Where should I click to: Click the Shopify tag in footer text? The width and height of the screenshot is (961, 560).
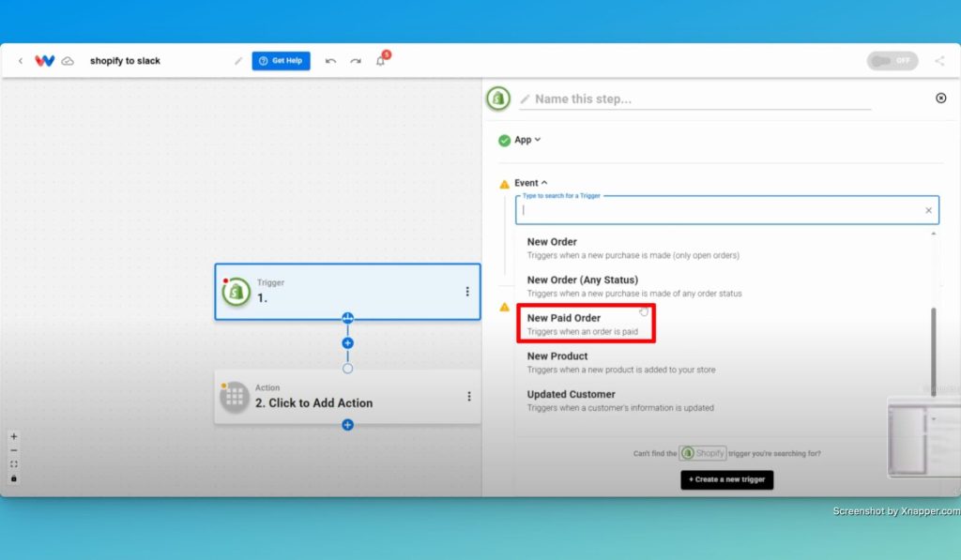(x=702, y=453)
